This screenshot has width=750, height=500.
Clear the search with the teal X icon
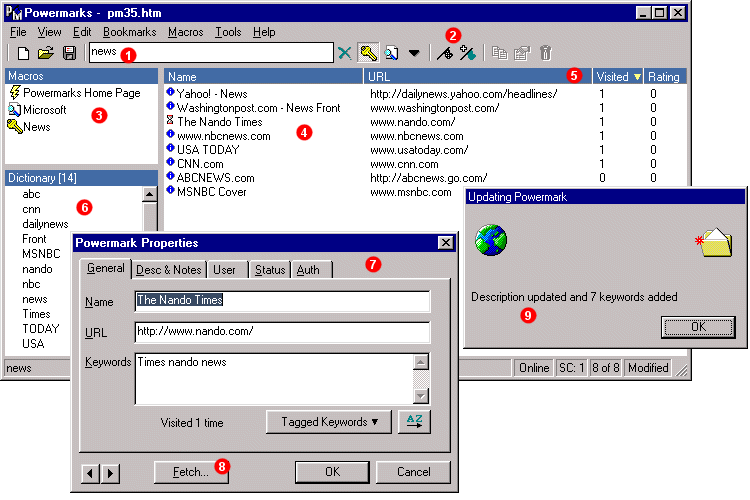pyautogui.click(x=344, y=53)
